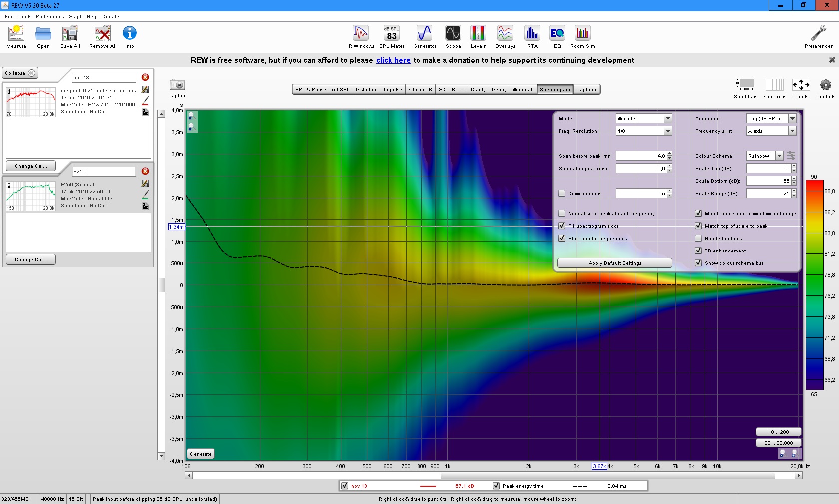The width and height of the screenshot is (839, 504).
Task: Switch to the Waterfall tab
Action: 523,90
